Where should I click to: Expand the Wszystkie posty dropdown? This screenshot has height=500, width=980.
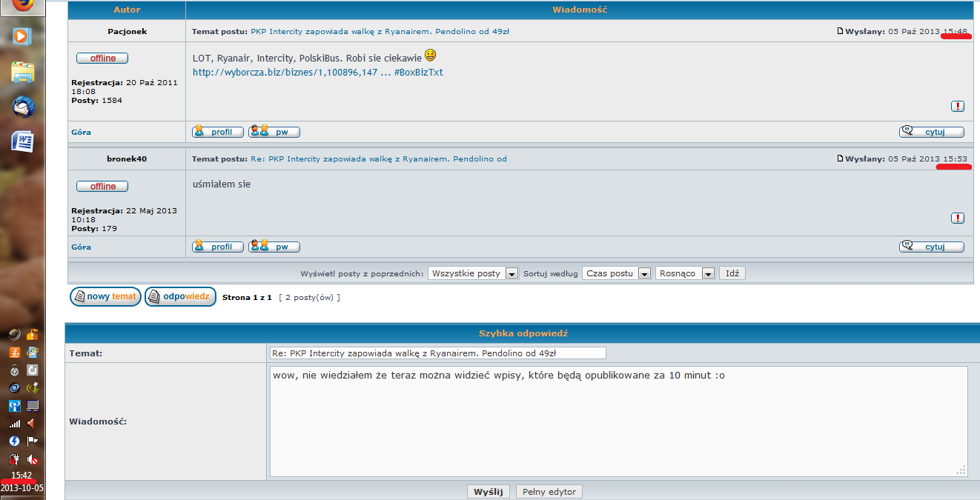tap(473, 273)
